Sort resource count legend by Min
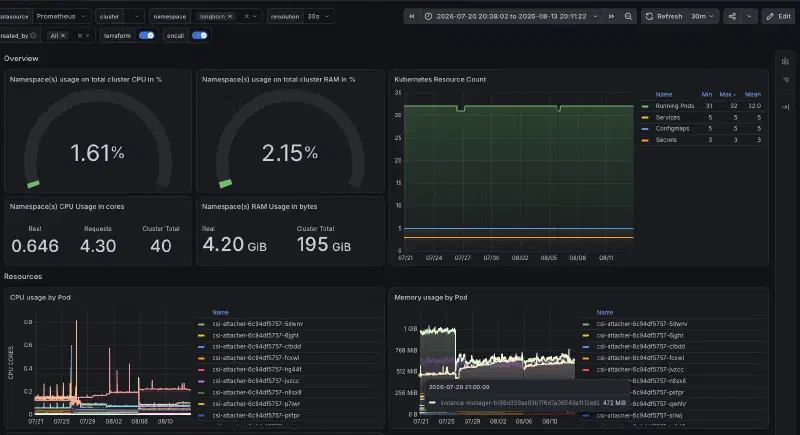This screenshot has height=435, width=800. pos(707,94)
